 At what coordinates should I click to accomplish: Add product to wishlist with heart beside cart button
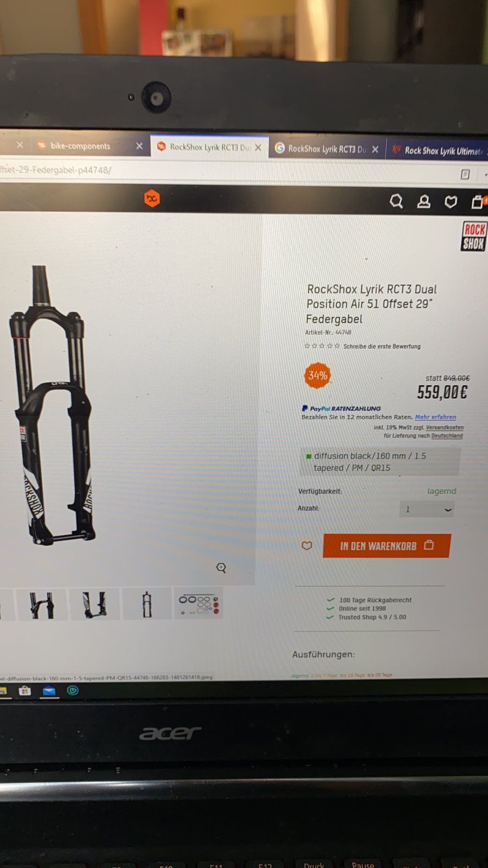click(307, 546)
